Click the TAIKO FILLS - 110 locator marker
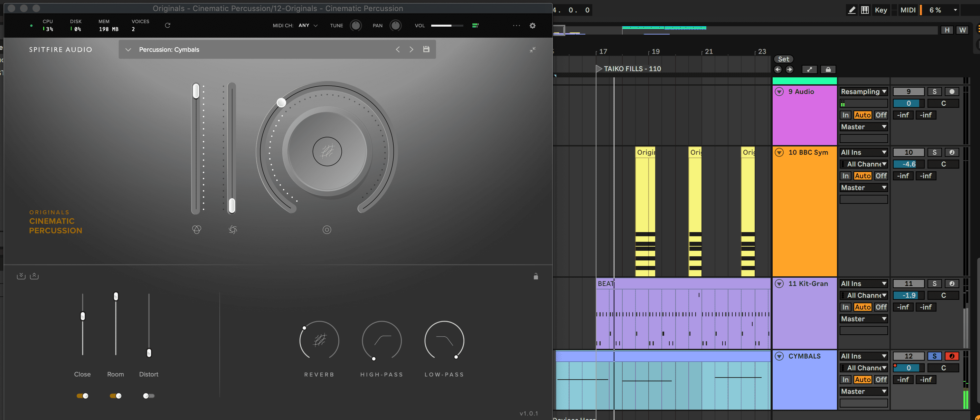This screenshot has width=980, height=420. [599, 69]
